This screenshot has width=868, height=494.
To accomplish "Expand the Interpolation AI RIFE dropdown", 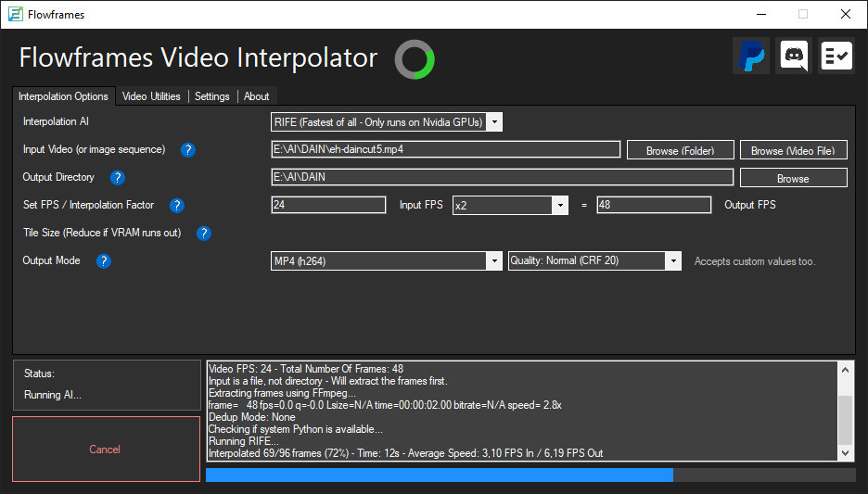I will click(495, 121).
